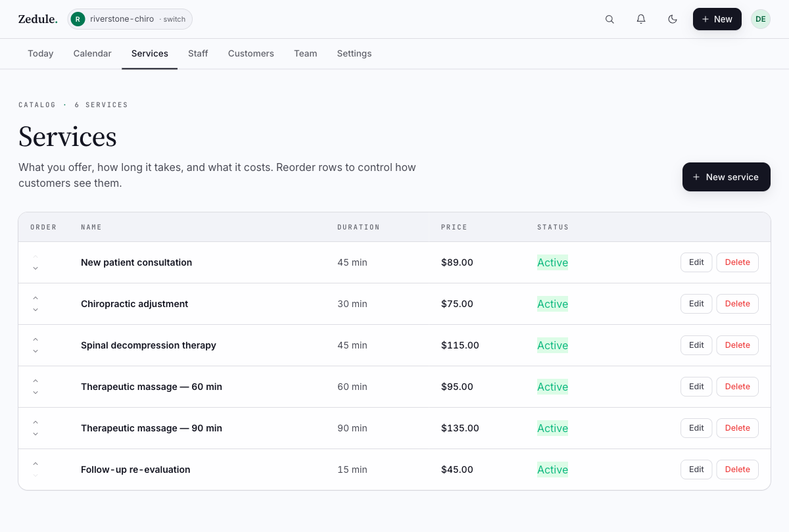Open the Staff tab
Screen dimensions: 789x532
(198, 53)
